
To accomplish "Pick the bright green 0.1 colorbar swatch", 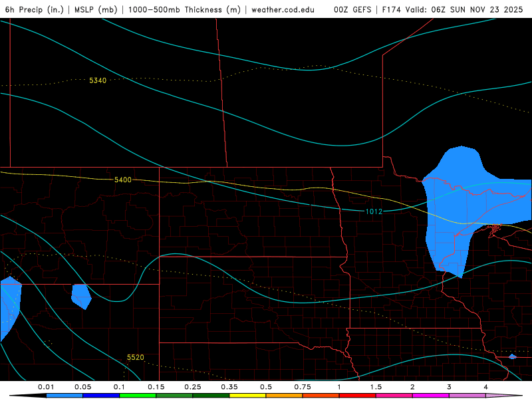I will pos(138,396).
